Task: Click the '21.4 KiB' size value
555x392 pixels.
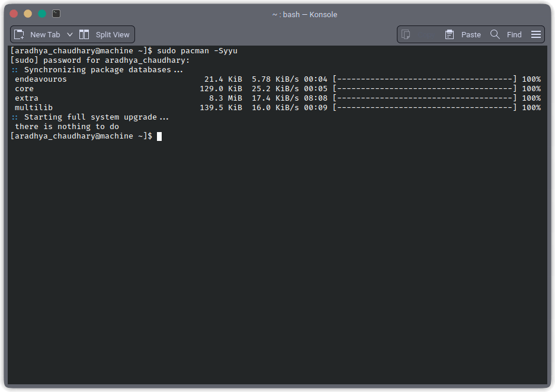Action: (x=223, y=79)
